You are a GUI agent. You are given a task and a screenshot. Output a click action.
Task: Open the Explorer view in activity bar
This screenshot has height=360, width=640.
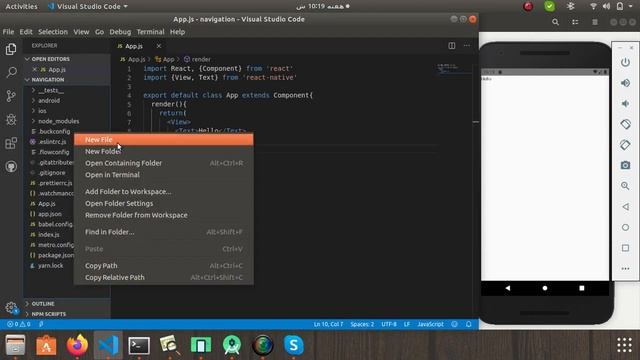pyautogui.click(x=11, y=49)
